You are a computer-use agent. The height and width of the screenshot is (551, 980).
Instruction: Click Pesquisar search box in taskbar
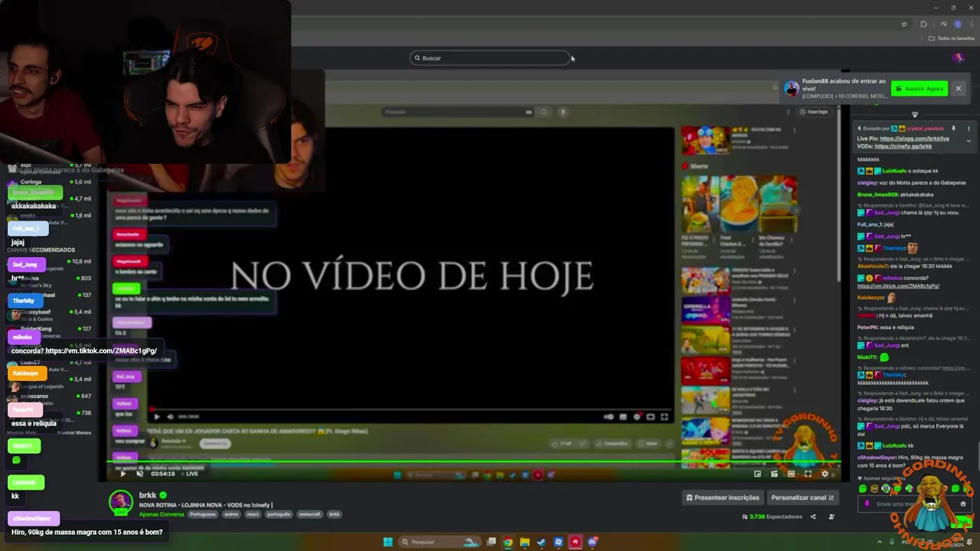click(439, 542)
